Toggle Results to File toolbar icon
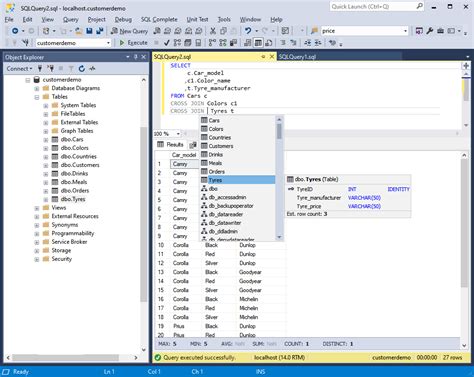 [x=269, y=43]
